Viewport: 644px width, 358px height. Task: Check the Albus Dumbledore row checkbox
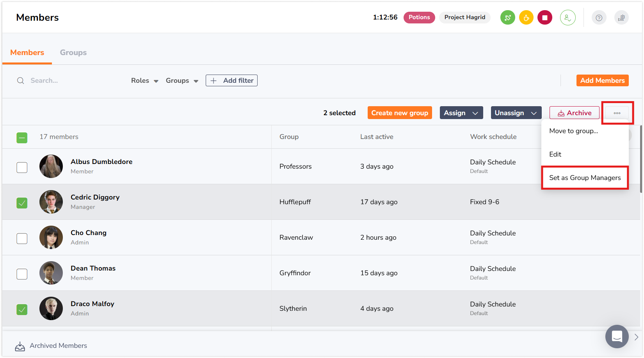(22, 167)
